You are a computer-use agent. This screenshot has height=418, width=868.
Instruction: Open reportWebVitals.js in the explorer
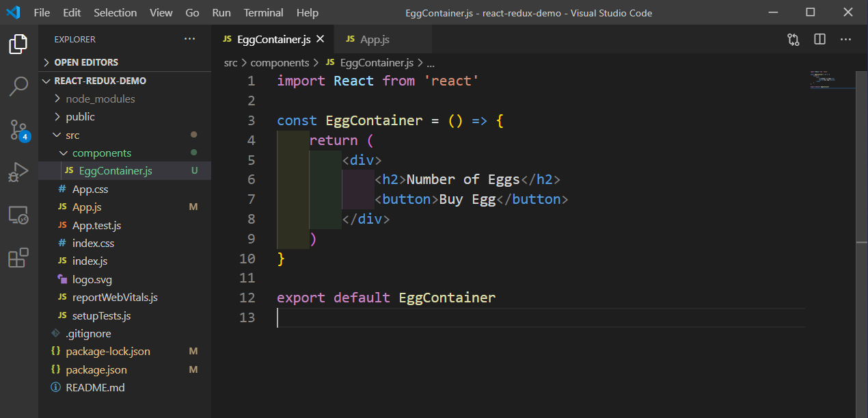click(x=124, y=298)
